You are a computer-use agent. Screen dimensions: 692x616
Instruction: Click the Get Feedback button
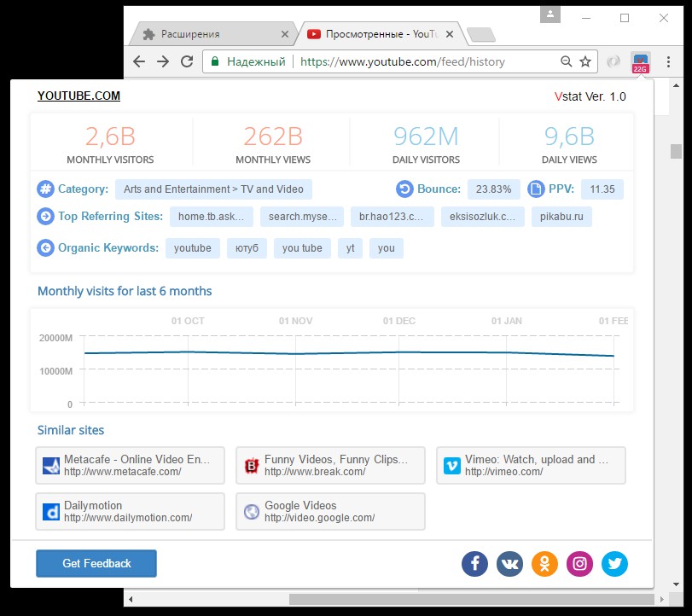pos(96,563)
